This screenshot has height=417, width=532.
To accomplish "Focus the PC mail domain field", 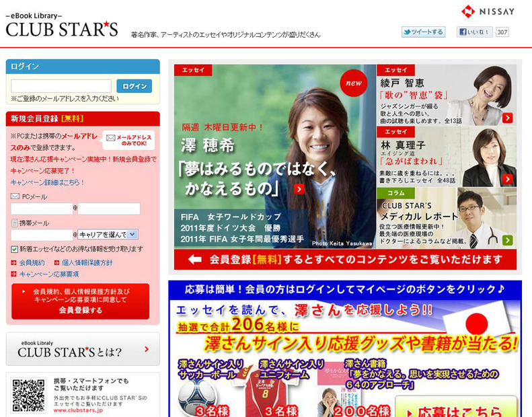I will click(x=109, y=208).
